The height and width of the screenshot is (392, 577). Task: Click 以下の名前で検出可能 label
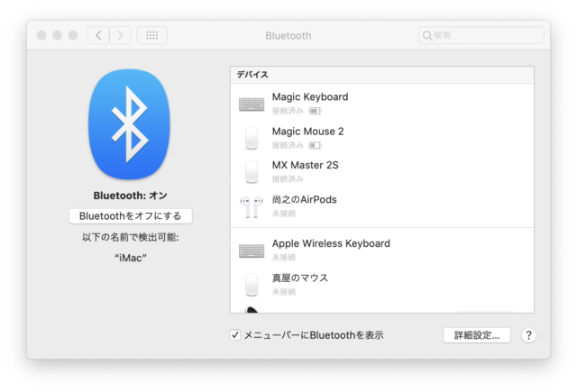coord(130,238)
